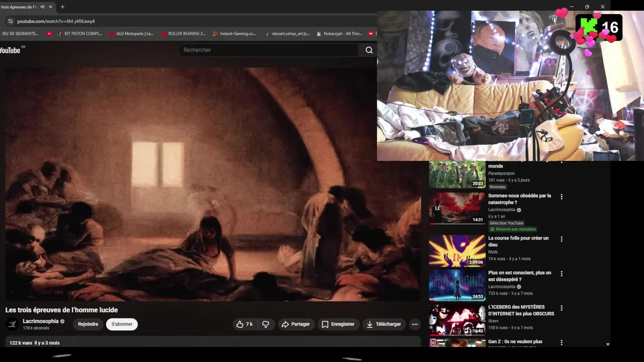The height and width of the screenshot is (362, 644).
Task: Open the YouTube icon-only bookmark
Action: pos(49,34)
